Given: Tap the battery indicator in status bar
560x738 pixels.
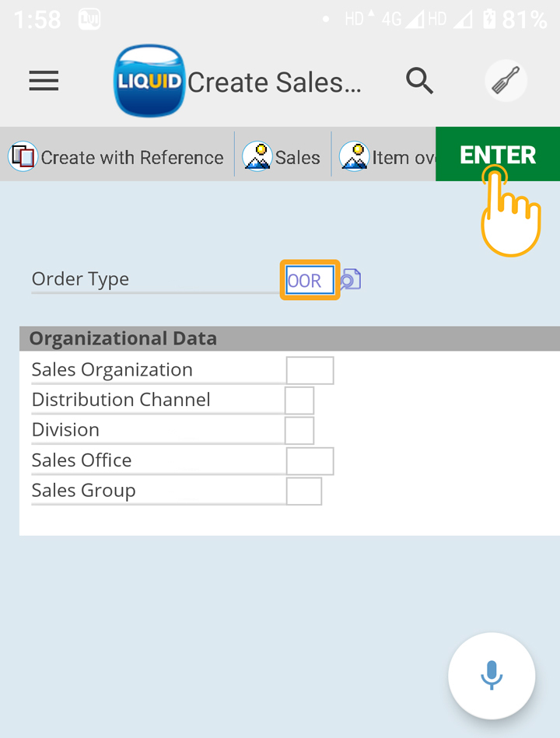Looking at the screenshot, I should [488, 19].
